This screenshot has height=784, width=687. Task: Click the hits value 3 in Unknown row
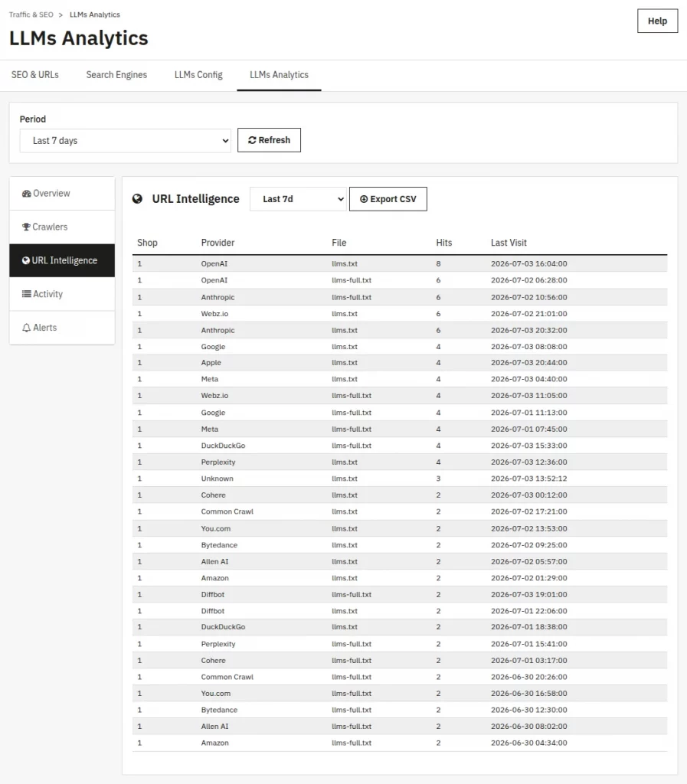[438, 479]
